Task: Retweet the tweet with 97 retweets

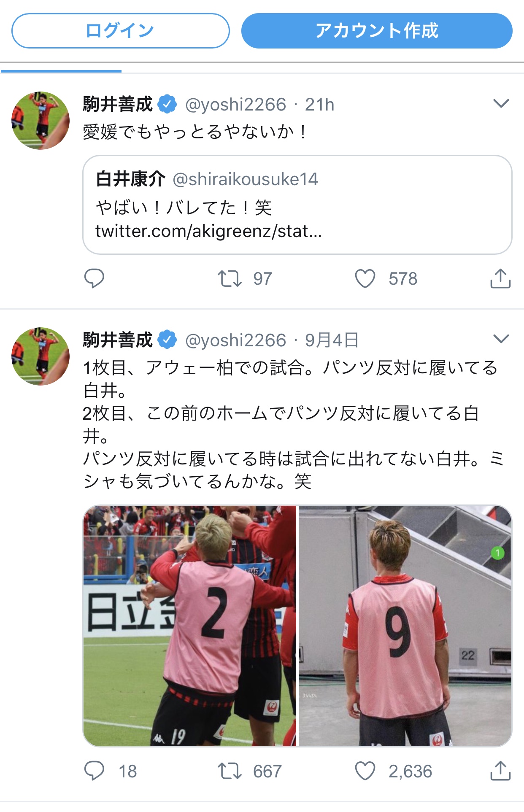Action: click(230, 279)
